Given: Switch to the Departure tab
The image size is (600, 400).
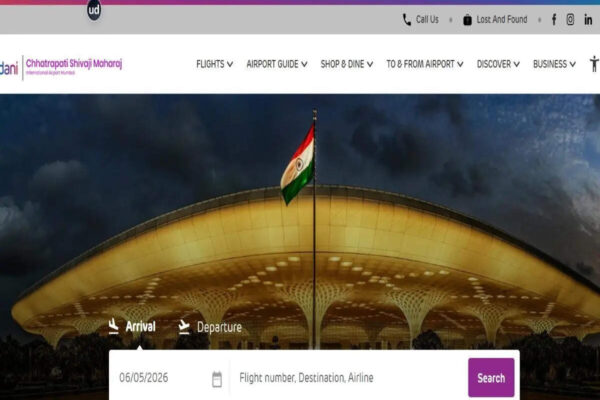Looking at the screenshot, I should coord(210,327).
